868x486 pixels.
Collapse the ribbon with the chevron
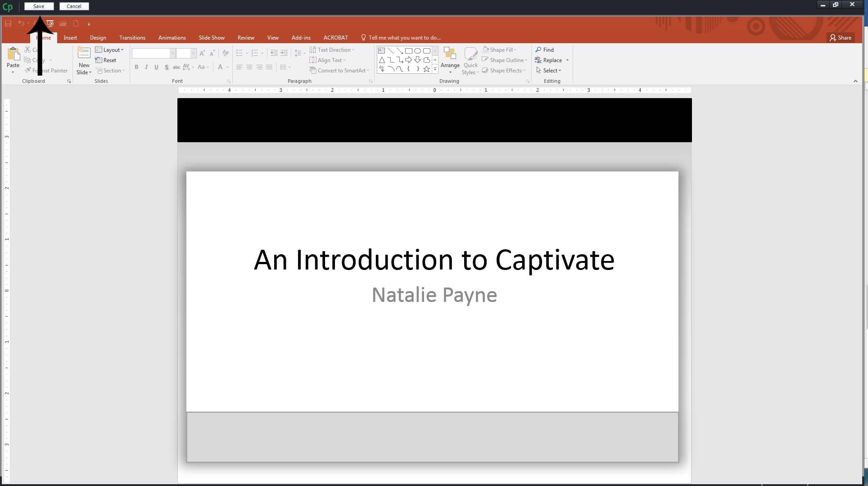(855, 81)
